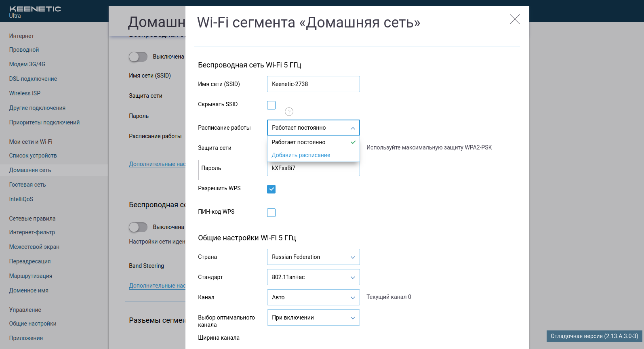Open Маршрутизация sidebar item
644x349 pixels.
(x=31, y=276)
